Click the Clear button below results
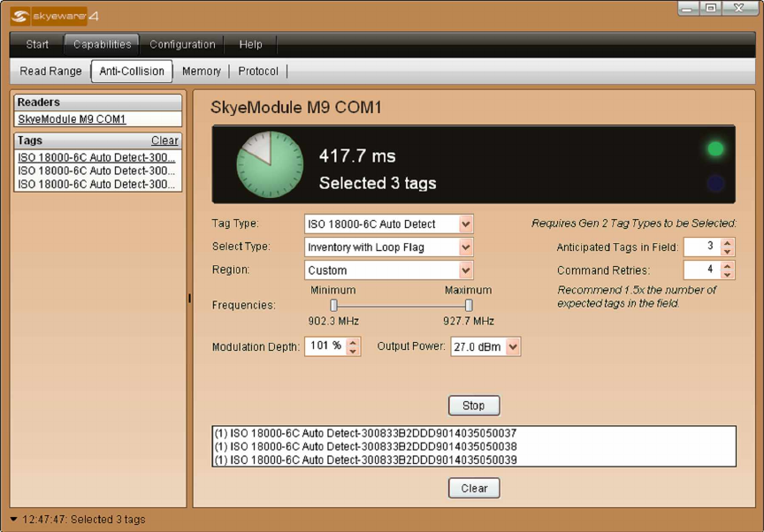 (x=474, y=488)
